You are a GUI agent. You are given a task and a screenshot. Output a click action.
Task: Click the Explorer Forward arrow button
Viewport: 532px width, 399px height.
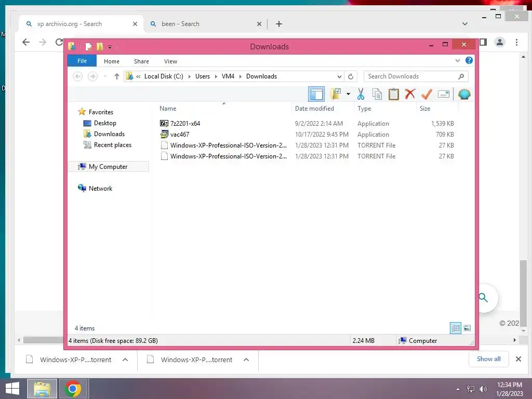(92, 76)
